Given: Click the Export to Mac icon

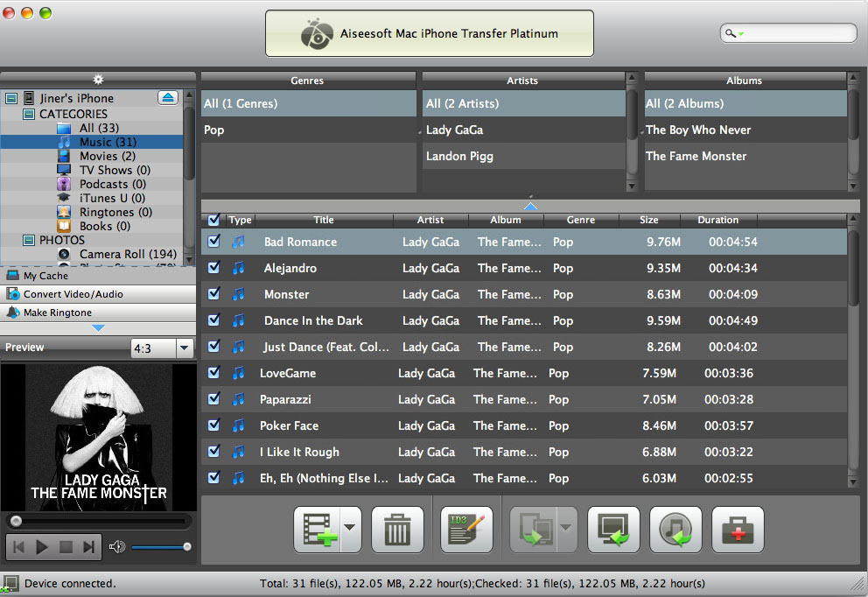Looking at the screenshot, I should (613, 530).
